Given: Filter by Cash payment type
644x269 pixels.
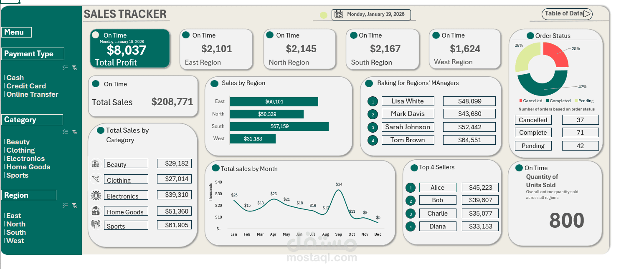Looking at the screenshot, I should point(15,78).
